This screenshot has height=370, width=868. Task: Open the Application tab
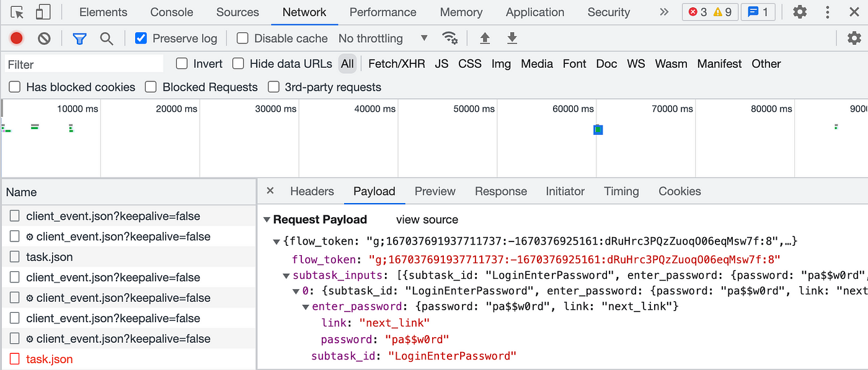pos(535,12)
